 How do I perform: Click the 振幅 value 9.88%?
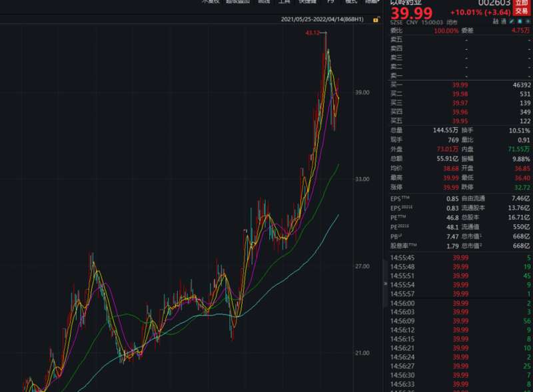tap(522, 159)
